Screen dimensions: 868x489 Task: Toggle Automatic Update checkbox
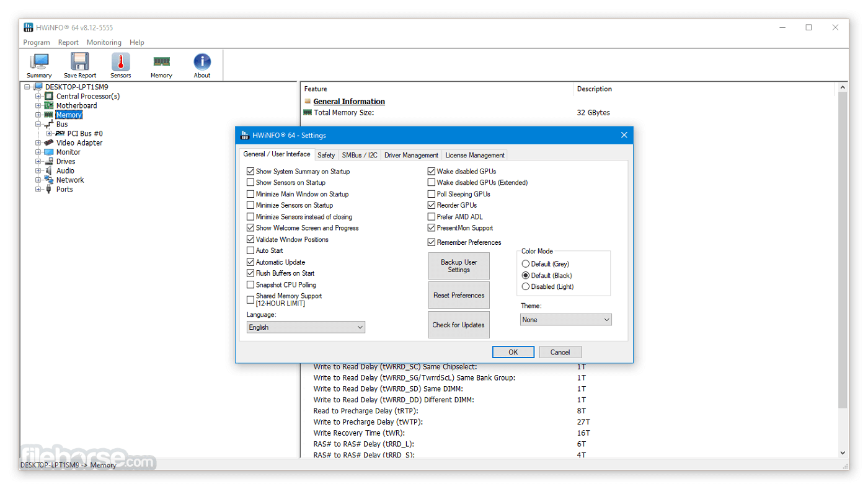point(250,262)
